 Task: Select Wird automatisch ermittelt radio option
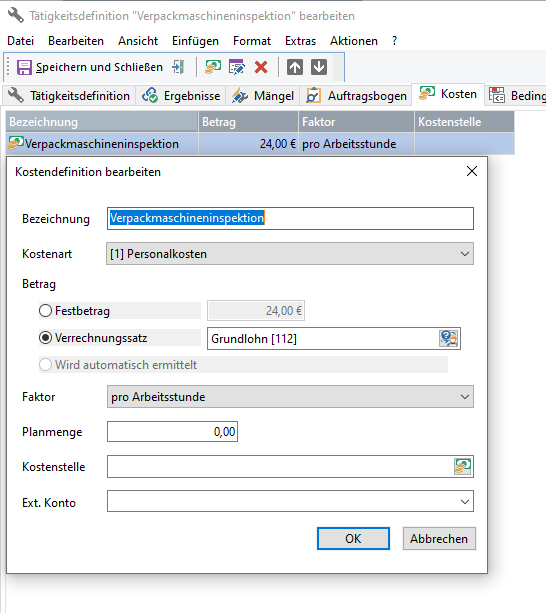coord(45,365)
